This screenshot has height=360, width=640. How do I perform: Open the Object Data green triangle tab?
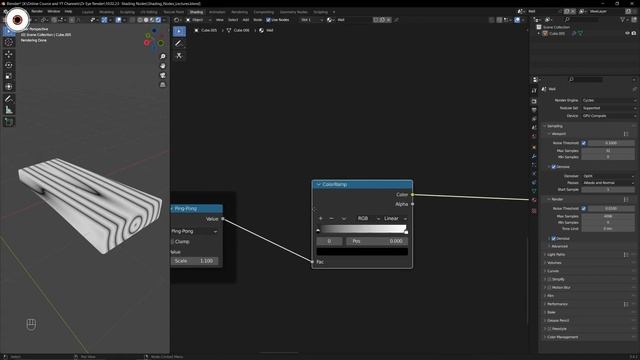[534, 191]
